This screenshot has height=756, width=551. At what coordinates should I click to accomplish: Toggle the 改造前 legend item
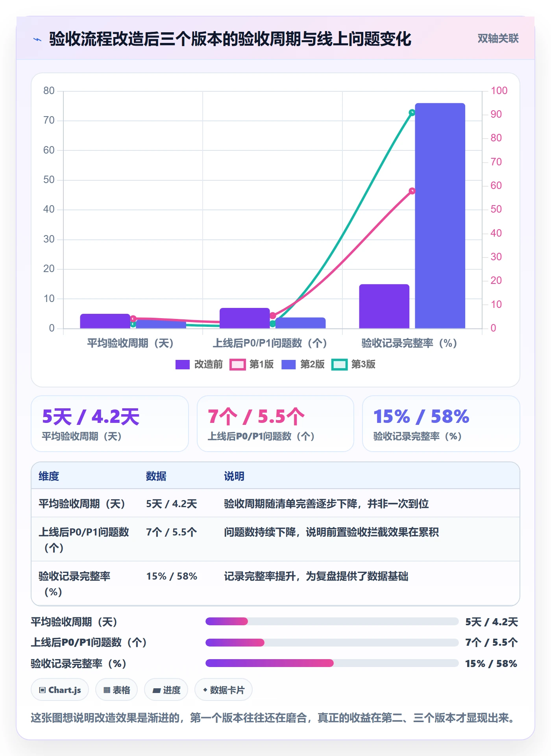click(x=199, y=365)
